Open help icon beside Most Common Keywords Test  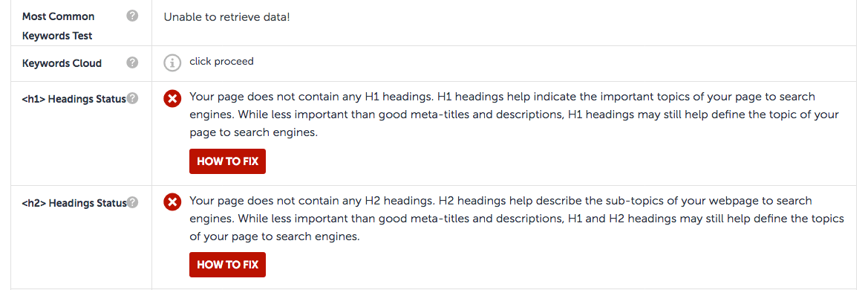coord(132,16)
